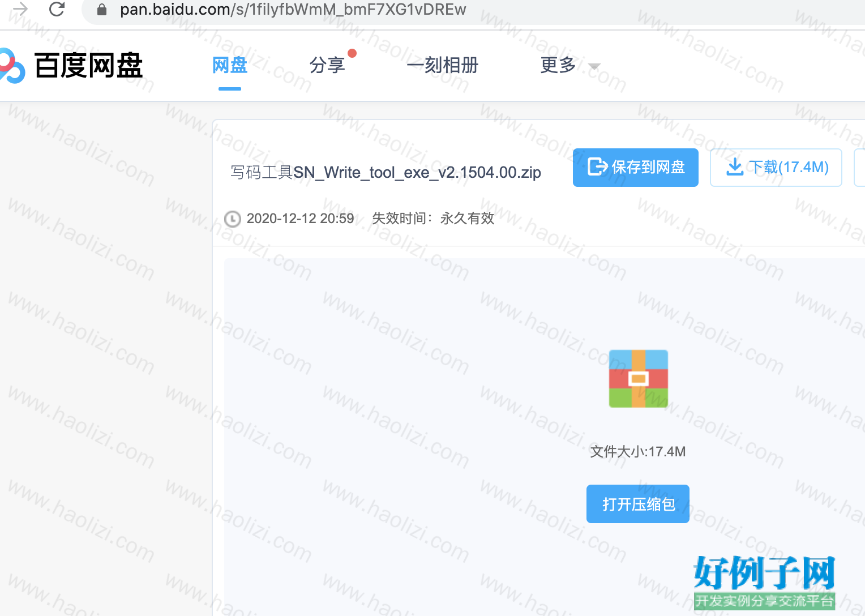Image resolution: width=865 pixels, height=616 pixels.
Task: Click the file name SN_Write_tool_exe_v2.1504.00.zip
Action: click(x=386, y=172)
